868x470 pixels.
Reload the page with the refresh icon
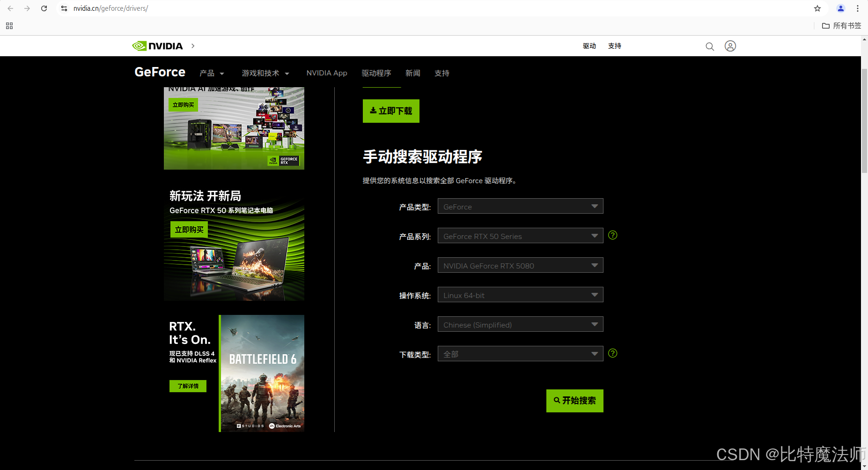point(44,8)
